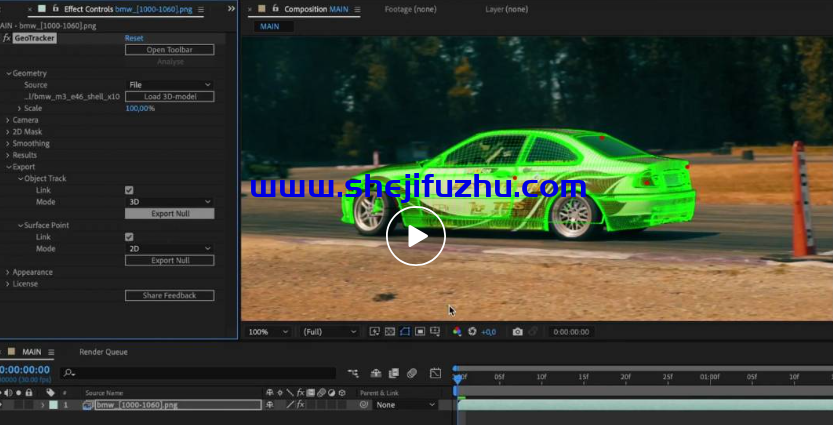This screenshot has width=833, height=425.
Task: Click the Scale value 100,00%
Action: tap(140, 108)
